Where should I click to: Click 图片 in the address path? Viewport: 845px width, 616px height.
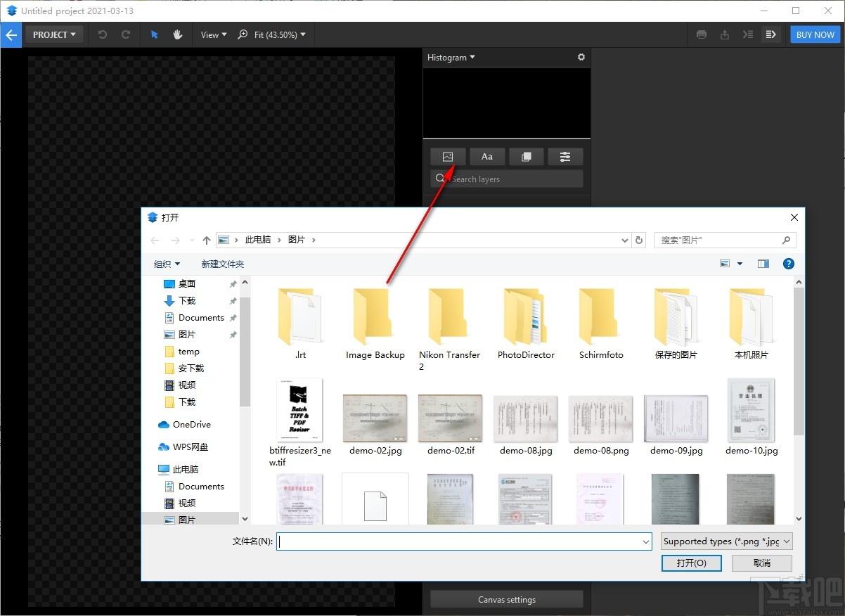pos(297,240)
